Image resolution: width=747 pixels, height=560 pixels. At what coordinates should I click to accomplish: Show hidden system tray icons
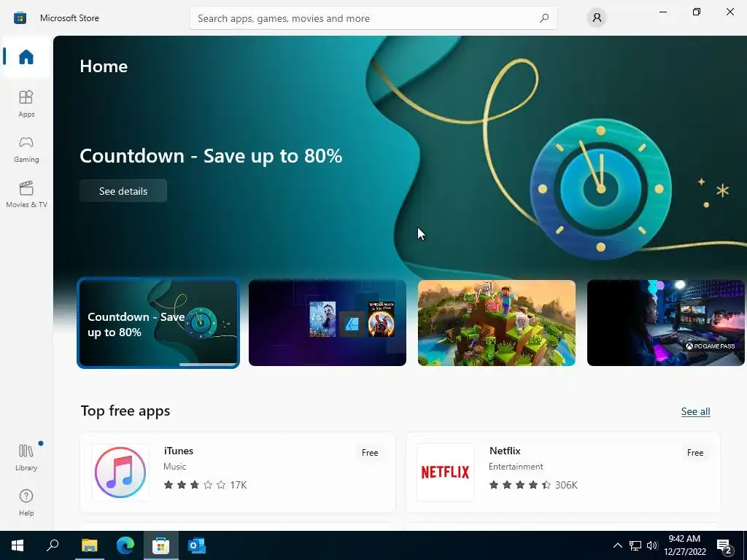(617, 545)
